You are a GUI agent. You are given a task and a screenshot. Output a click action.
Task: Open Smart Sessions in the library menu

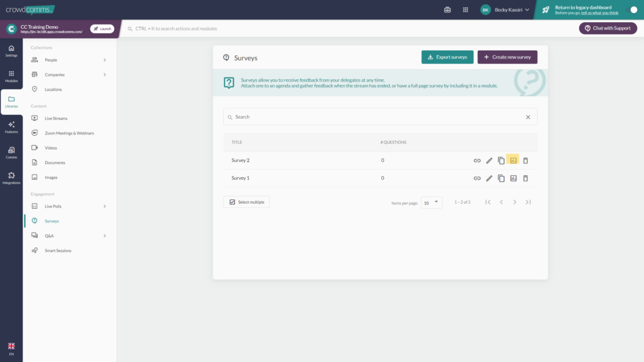point(58,251)
